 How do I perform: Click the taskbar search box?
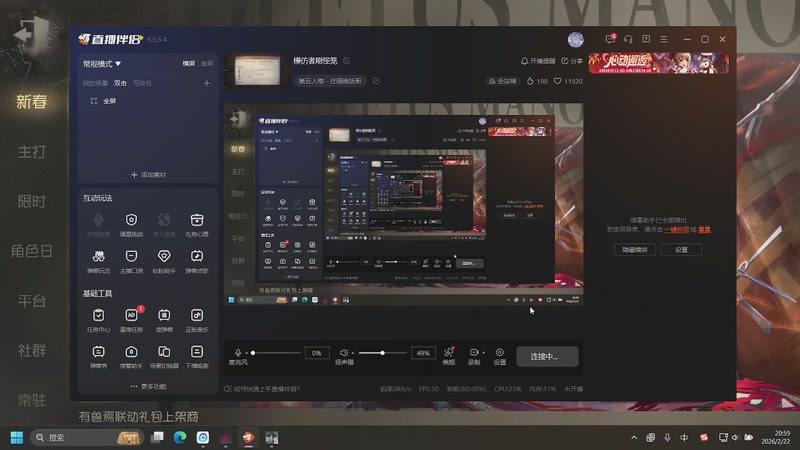87,438
